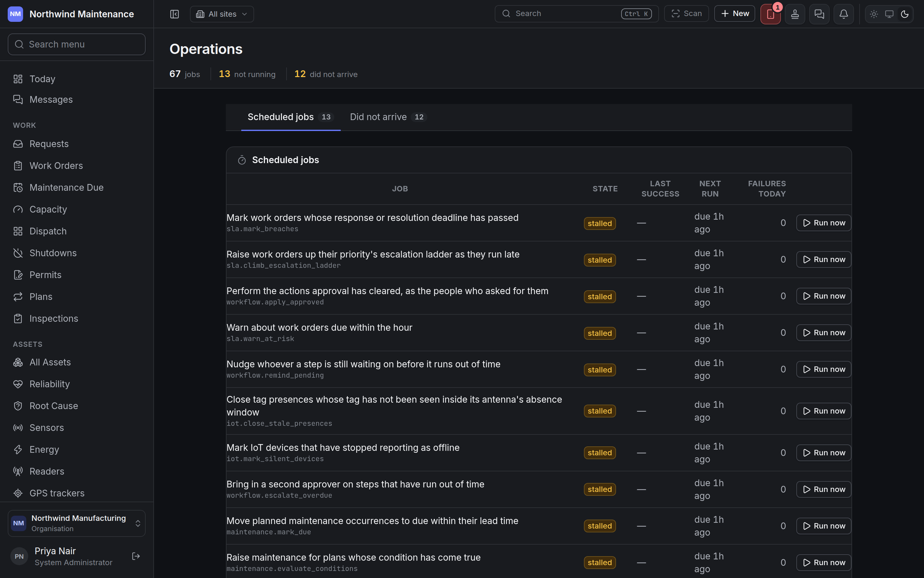
Task: Switch to system theme monitor icon
Action: 889,14
